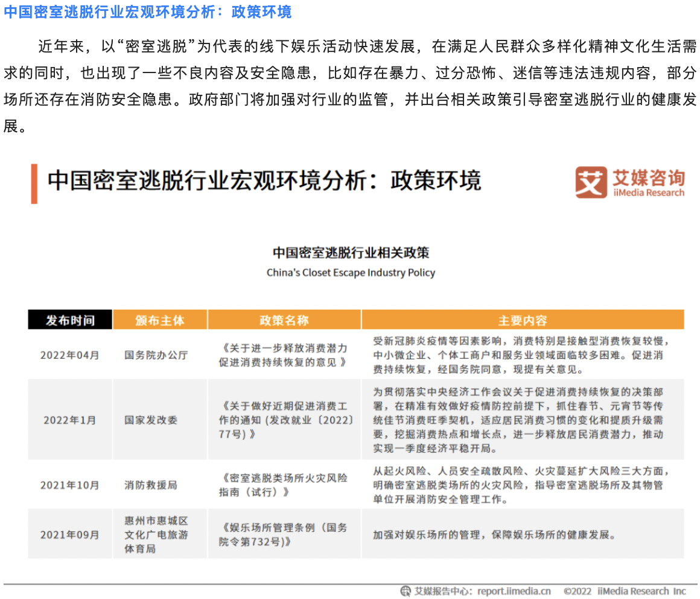Click the ©2022 iiMedia Research Inc copyright text

click(x=625, y=591)
